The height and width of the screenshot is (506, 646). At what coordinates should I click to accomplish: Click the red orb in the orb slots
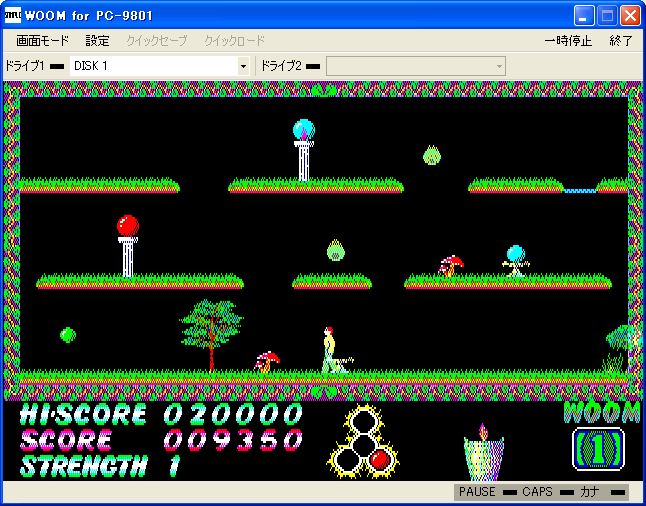pyautogui.click(x=379, y=459)
